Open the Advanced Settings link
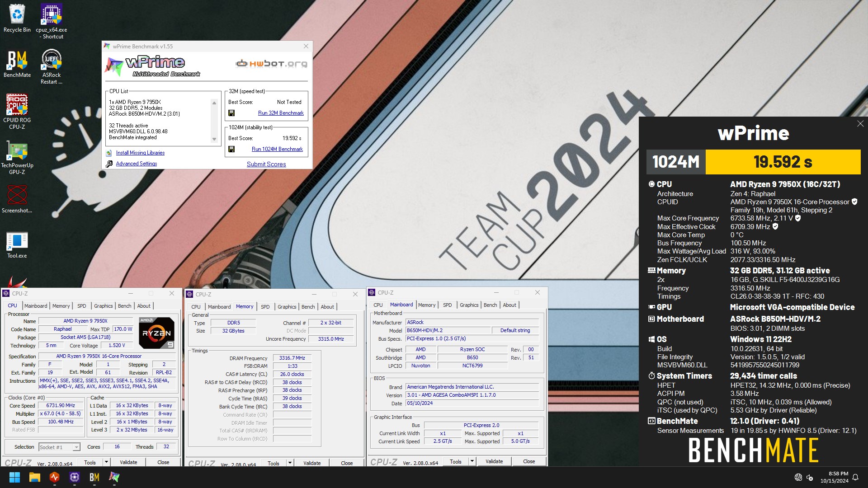The image size is (868, 488). (x=137, y=164)
